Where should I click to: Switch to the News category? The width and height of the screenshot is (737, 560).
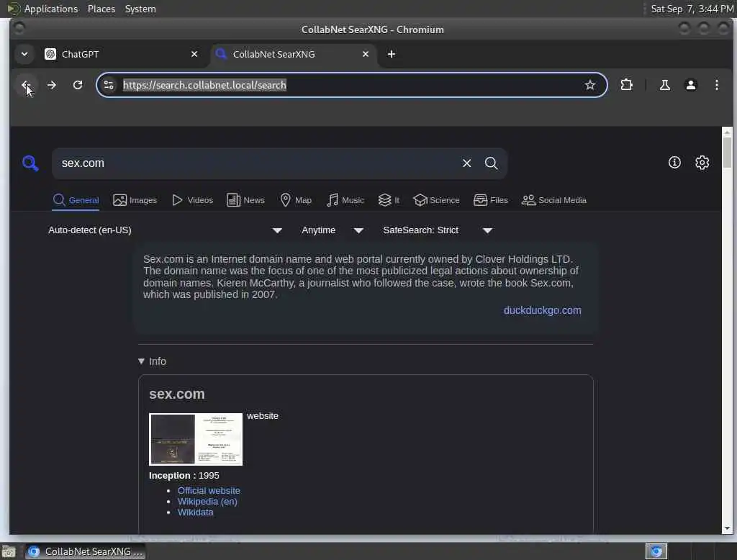(245, 200)
